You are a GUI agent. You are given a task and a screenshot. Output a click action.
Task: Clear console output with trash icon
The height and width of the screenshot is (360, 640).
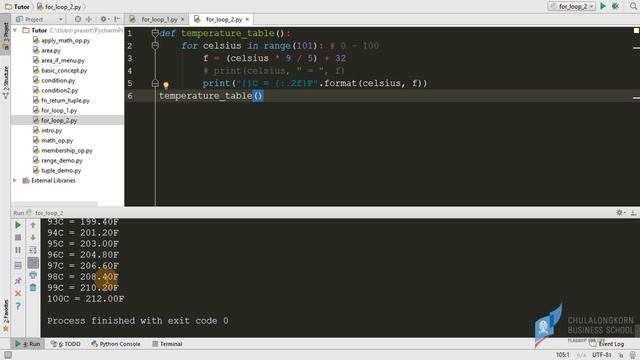click(x=33, y=287)
